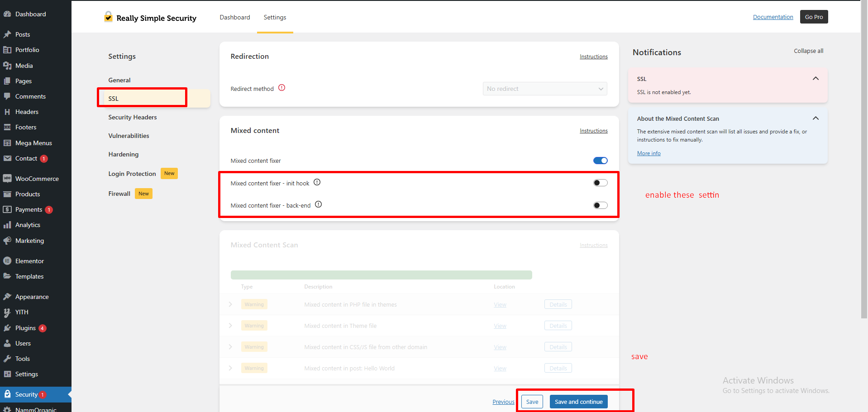The height and width of the screenshot is (412, 868).
Task: Click the WooCommerce icon
Action: point(7,179)
